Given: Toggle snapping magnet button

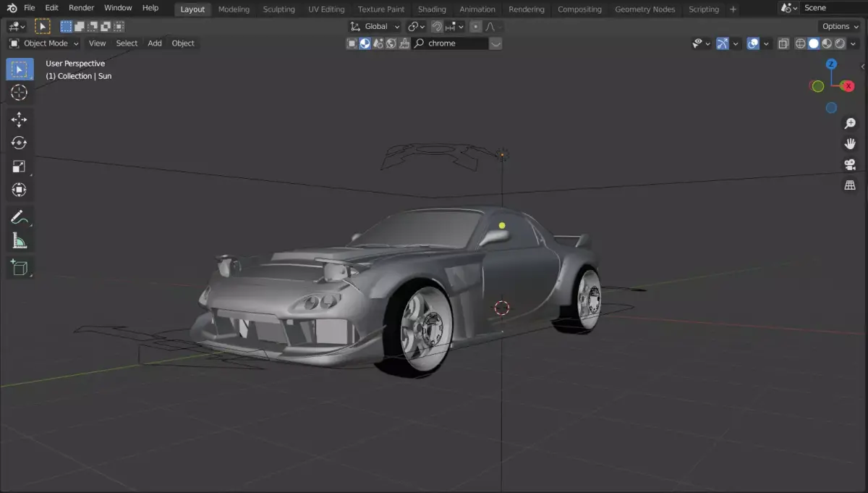Looking at the screenshot, I should 437,26.
